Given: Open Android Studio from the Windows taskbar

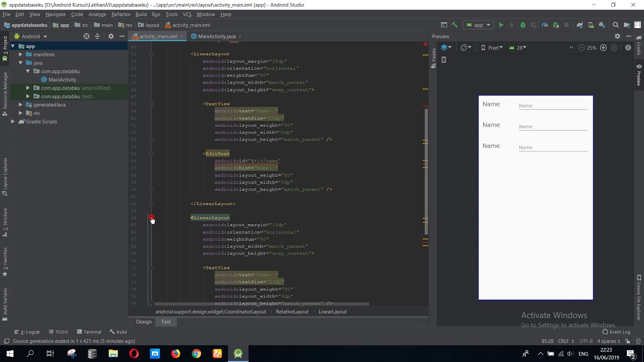Looking at the screenshot, I should tap(238, 354).
